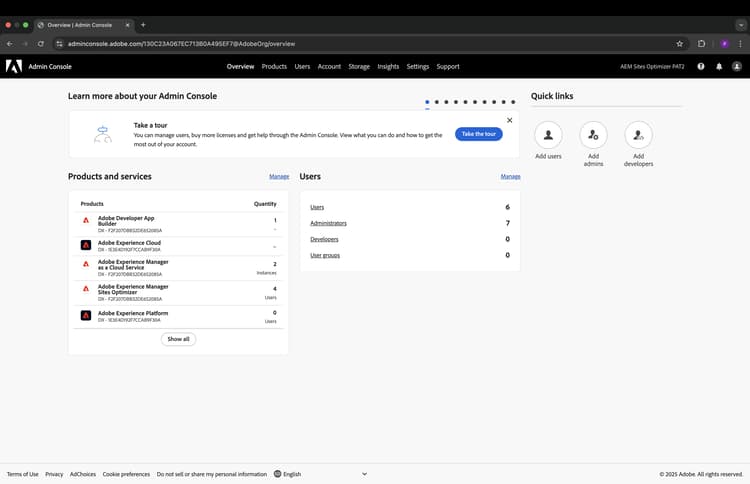Click Adobe Experience Platform product name

tap(133, 313)
